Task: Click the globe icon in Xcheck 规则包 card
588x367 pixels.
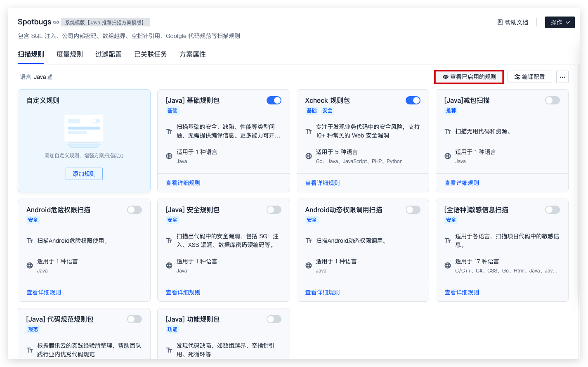Action: (x=309, y=156)
